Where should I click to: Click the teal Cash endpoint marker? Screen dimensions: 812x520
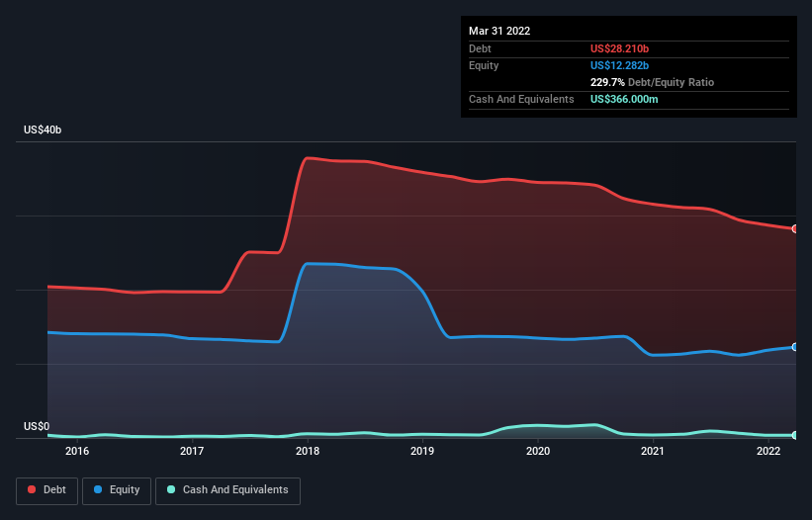point(795,435)
